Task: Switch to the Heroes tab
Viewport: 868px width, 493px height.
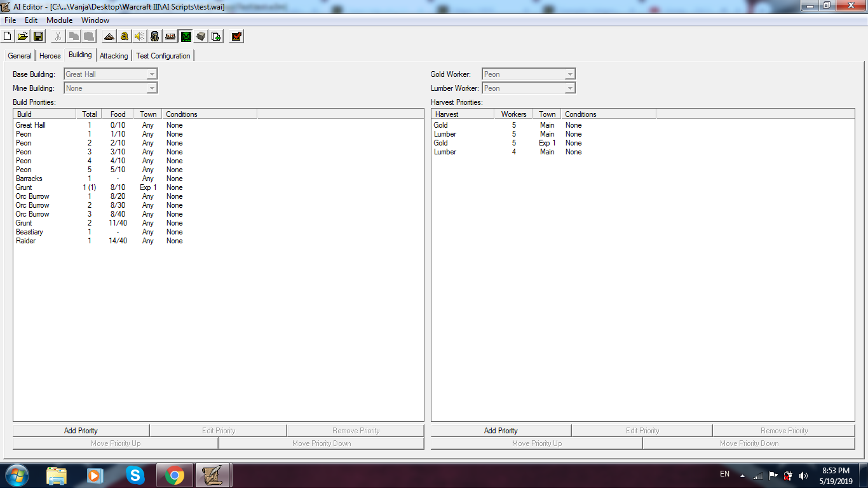Action: tap(50, 56)
